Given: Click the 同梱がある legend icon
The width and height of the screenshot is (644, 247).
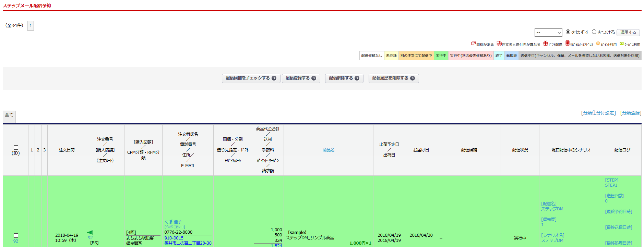Looking at the screenshot, I should coord(473,44).
